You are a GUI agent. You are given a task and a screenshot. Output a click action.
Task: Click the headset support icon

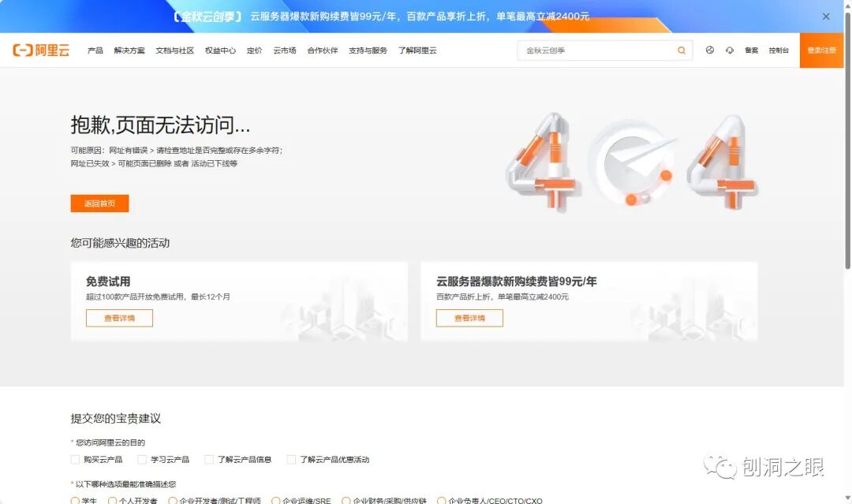point(729,50)
